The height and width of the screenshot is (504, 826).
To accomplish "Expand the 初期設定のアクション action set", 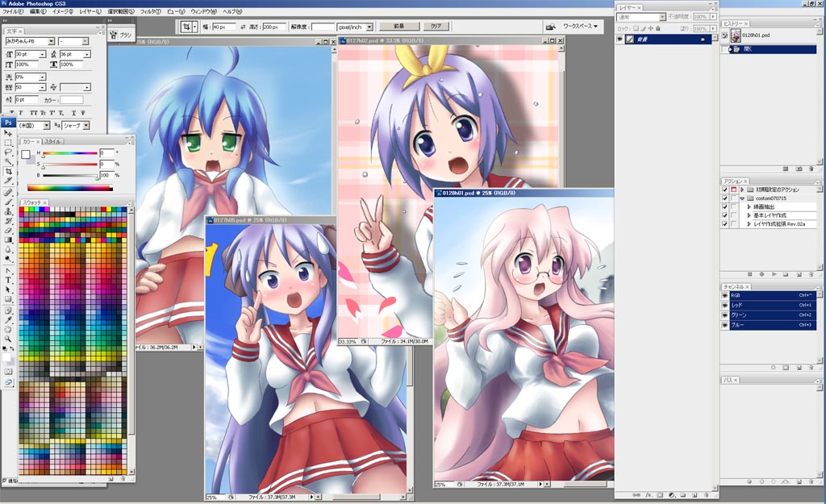I will coord(742,190).
